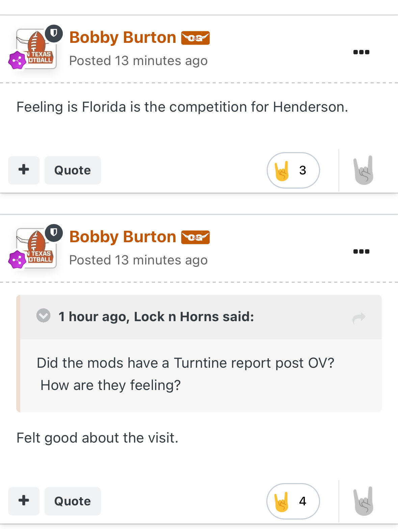This screenshot has height=532, width=398.
Task: Open first Bobby Burton profile name link
Action: click(123, 37)
